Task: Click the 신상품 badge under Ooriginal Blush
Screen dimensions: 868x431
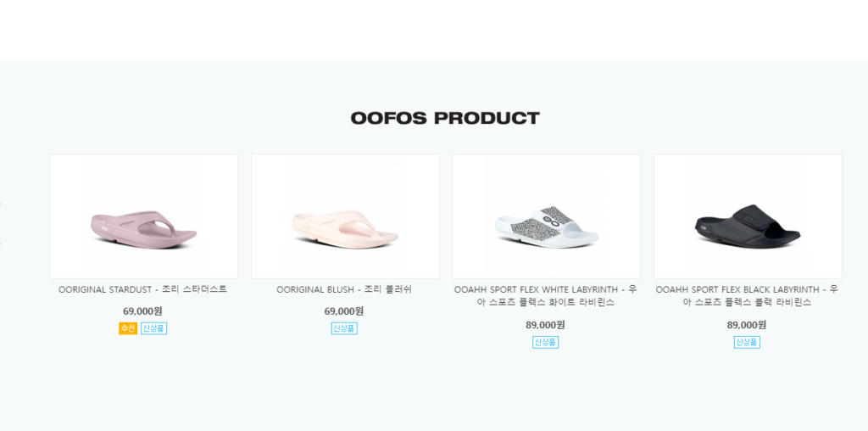Action: 344,328
